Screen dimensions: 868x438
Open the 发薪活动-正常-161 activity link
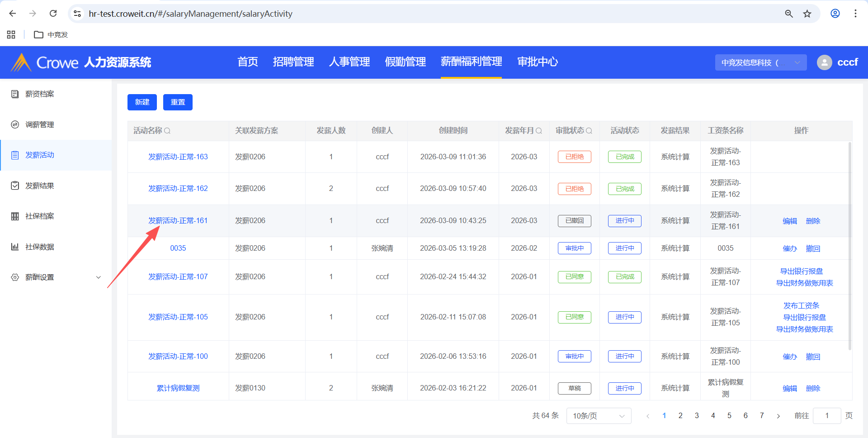[x=178, y=220]
